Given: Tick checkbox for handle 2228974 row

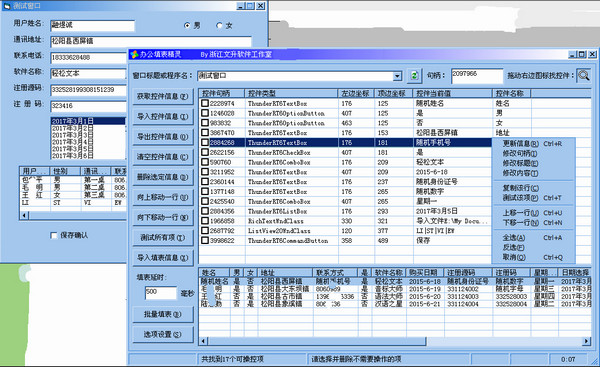Looking at the screenshot, I should (x=205, y=103).
